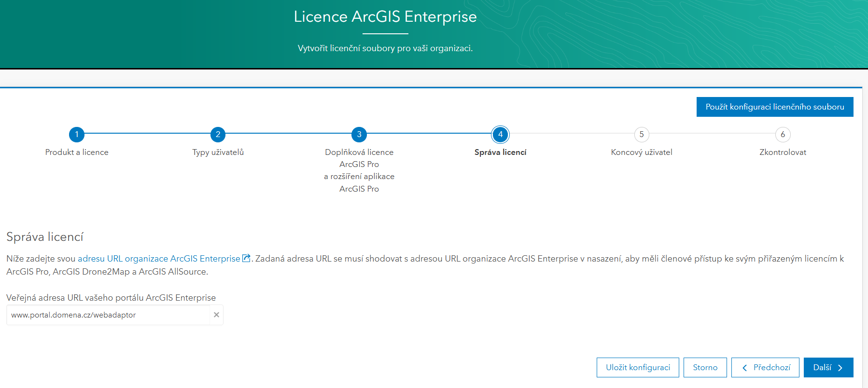Click label Veřejná adresa URL vašeho portálu
Viewport: 868px width, 388px height.
click(x=111, y=298)
